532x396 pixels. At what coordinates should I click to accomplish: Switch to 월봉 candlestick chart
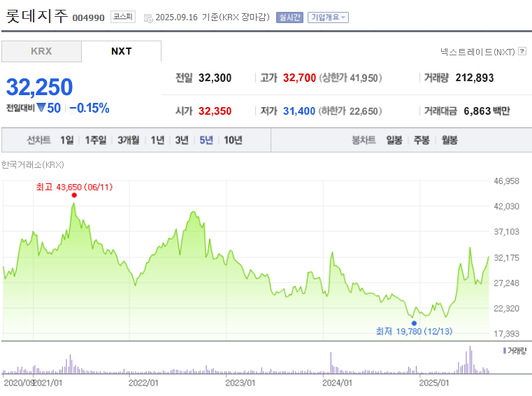[450, 140]
